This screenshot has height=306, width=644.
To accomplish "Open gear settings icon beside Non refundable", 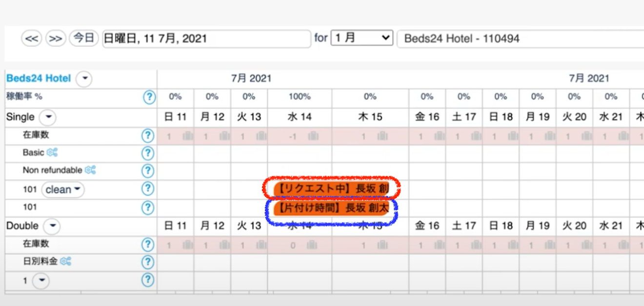I will click(90, 170).
